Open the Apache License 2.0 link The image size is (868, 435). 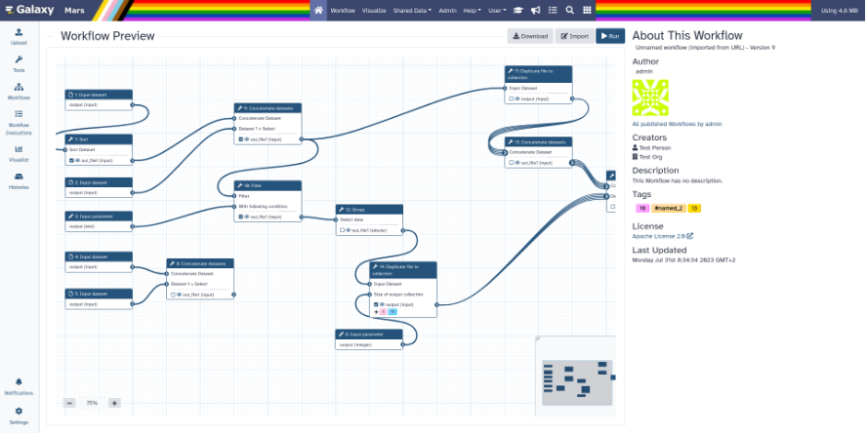click(x=659, y=235)
